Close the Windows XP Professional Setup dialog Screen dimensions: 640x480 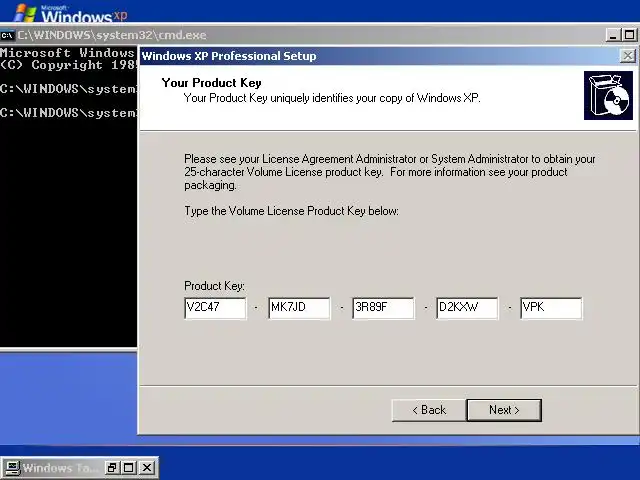628,56
